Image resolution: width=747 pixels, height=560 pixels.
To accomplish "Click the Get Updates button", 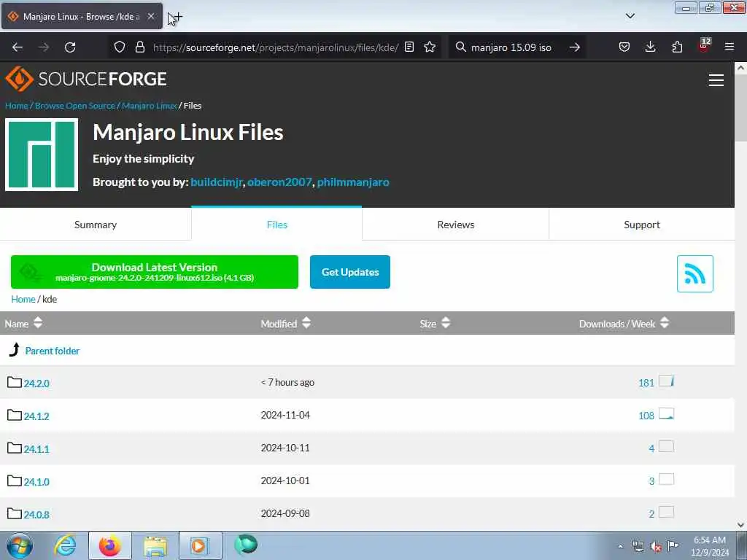I will tap(350, 272).
